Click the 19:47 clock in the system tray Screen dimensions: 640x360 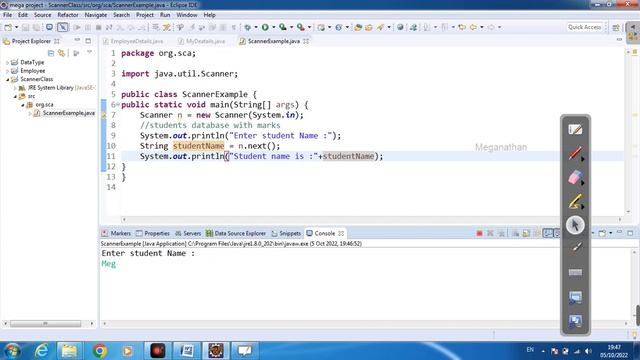614,347
